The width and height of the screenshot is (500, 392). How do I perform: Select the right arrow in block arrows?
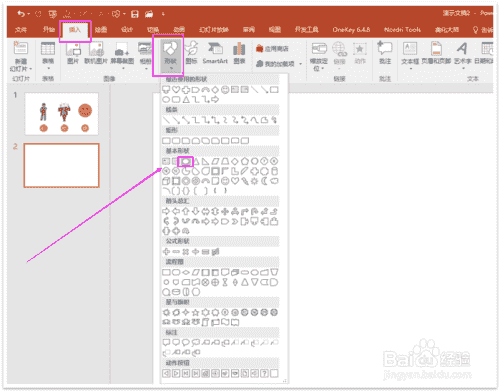(x=166, y=211)
